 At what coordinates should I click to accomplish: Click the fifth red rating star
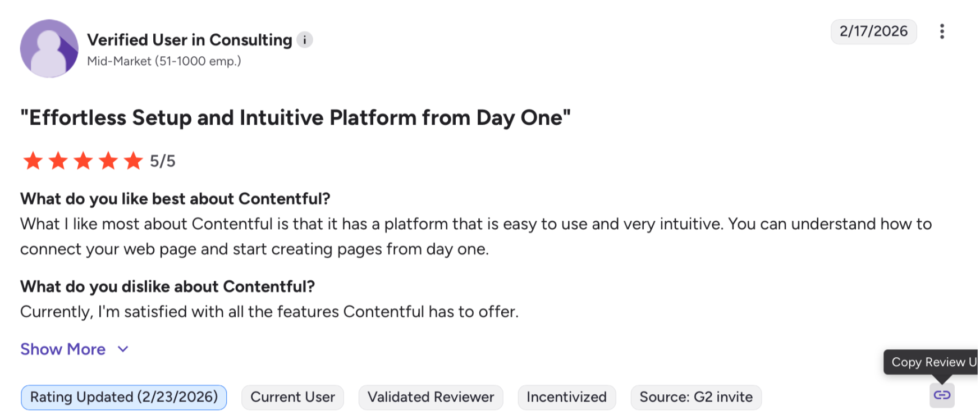[x=133, y=161]
